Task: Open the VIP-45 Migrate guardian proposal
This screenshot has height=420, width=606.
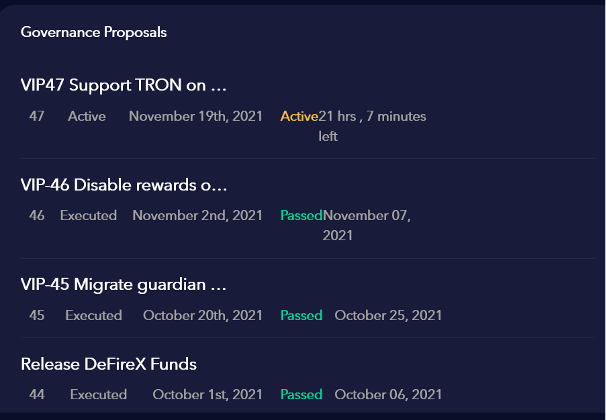Action: tap(124, 285)
